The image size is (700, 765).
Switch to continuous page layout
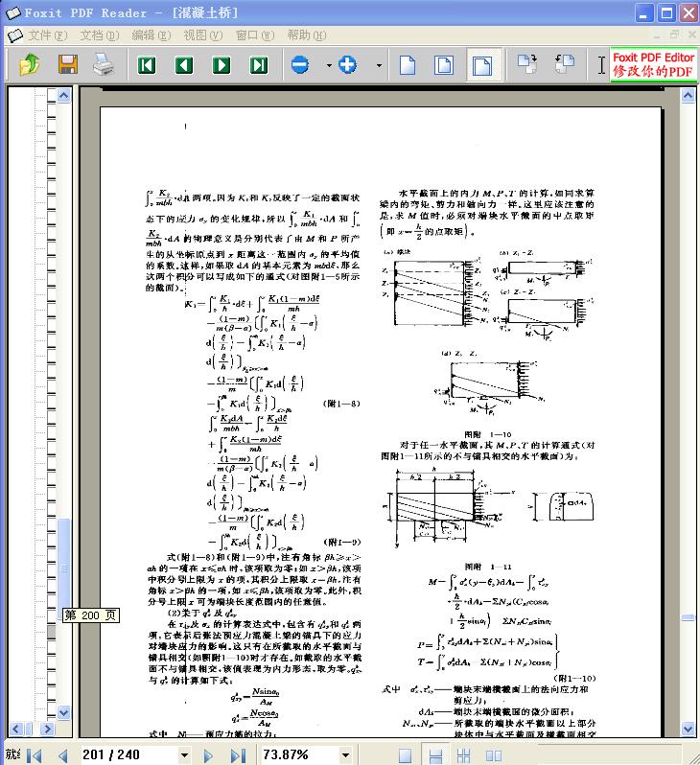[435, 755]
